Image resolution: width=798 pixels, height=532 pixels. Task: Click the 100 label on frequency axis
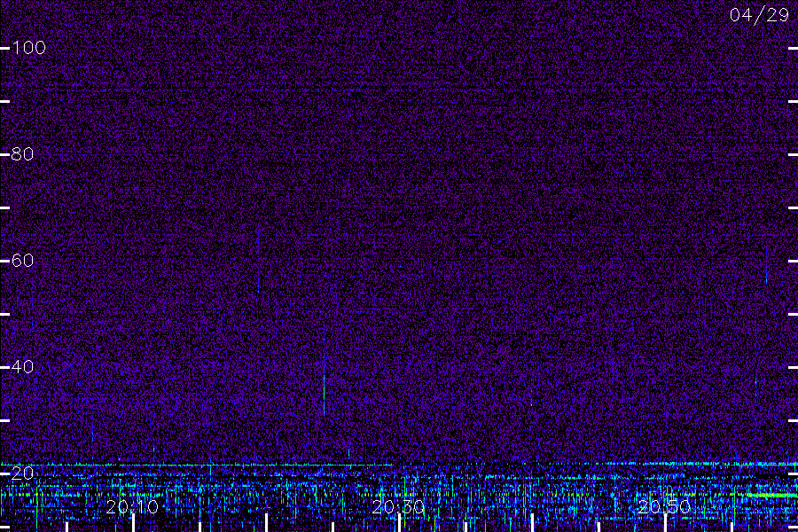click(28, 48)
